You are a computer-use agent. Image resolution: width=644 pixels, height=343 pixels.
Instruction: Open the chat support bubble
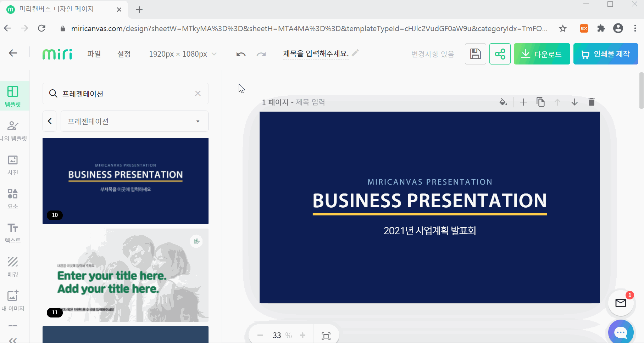[621, 332]
